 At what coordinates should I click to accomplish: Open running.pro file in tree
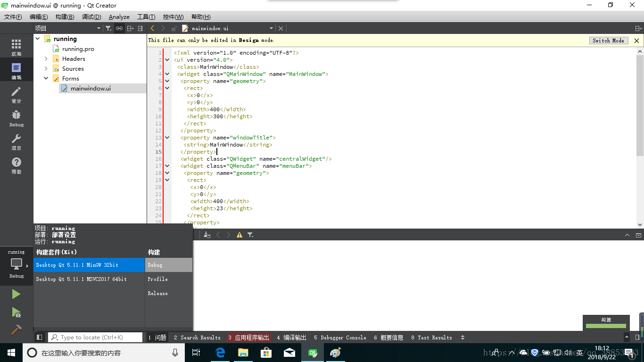pos(78,49)
